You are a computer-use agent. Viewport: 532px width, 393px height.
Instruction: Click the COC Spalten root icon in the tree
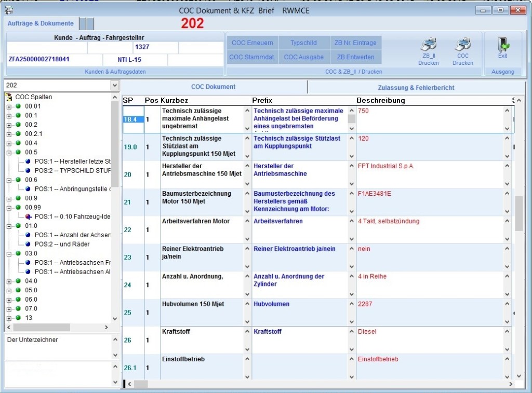tap(8, 97)
